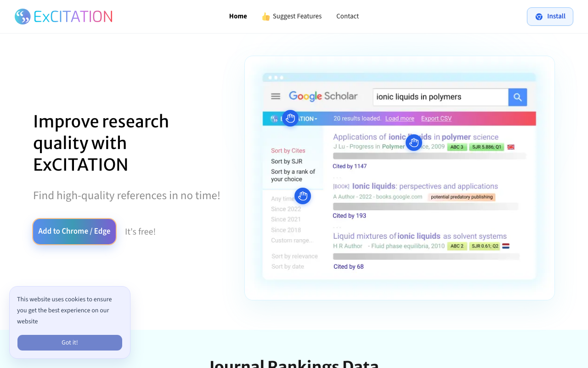This screenshot has width=588, height=368.
Task: Click the Google Scholar logo in the demo
Action: click(x=323, y=97)
